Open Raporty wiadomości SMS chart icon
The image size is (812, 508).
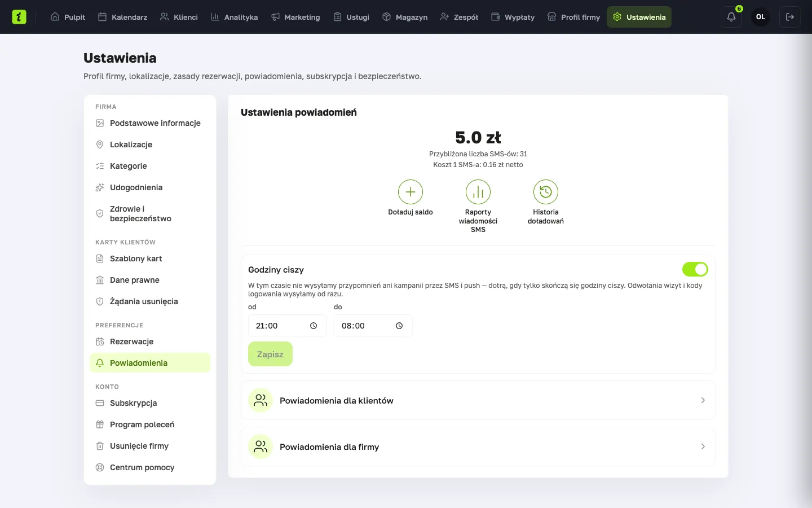tap(478, 192)
